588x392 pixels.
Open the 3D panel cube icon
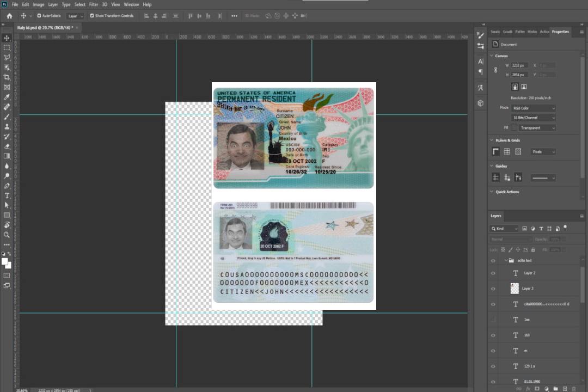point(481,103)
